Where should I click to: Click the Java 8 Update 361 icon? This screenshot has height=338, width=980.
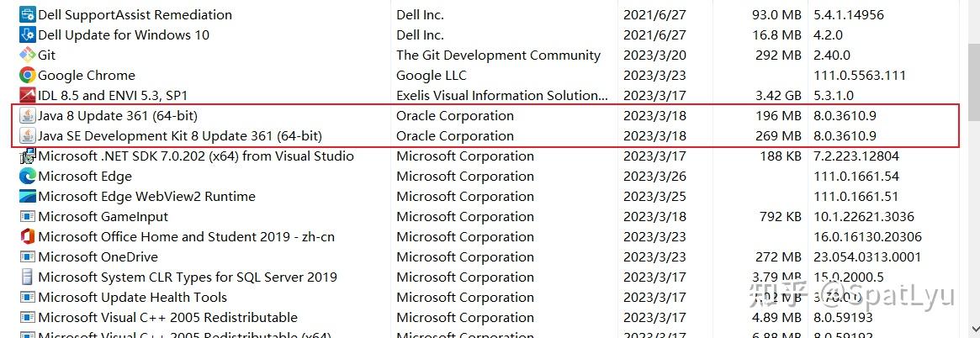27,115
